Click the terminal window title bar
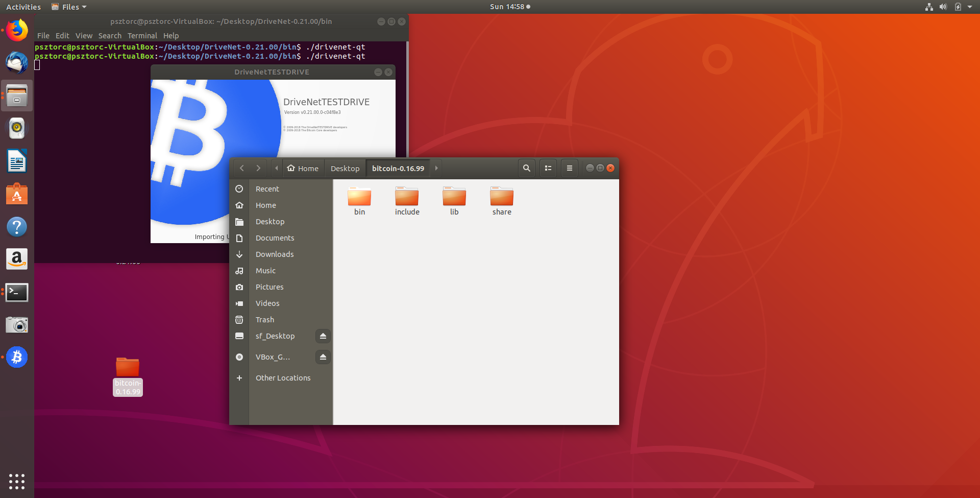Image resolution: width=980 pixels, height=498 pixels. (221, 21)
